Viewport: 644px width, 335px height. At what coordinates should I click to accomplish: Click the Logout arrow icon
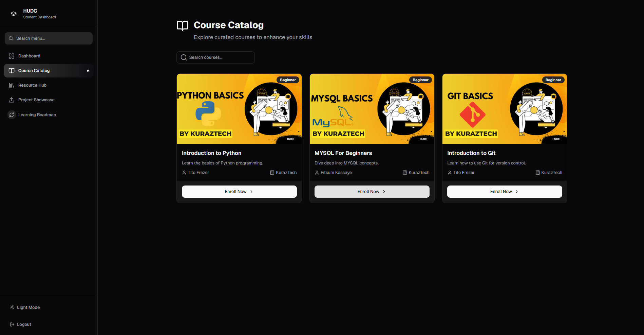point(12,324)
